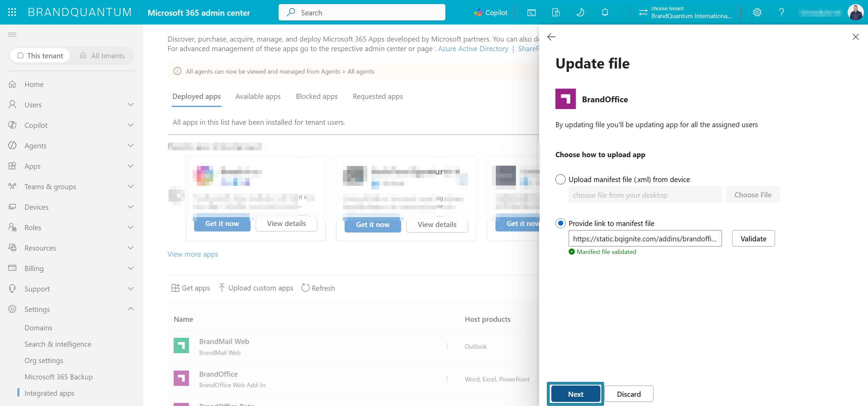Go back using the panel arrow
Viewport: 868px width, 406px height.
[551, 37]
